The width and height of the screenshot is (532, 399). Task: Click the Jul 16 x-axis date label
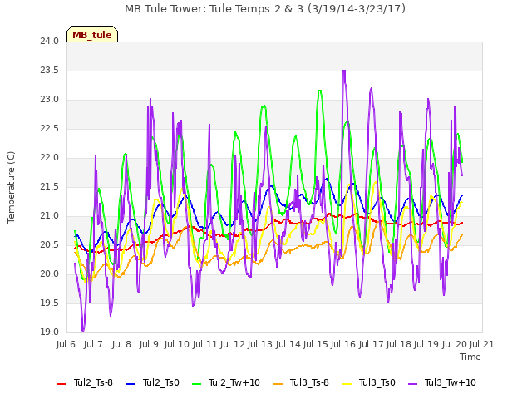[x=343, y=345]
